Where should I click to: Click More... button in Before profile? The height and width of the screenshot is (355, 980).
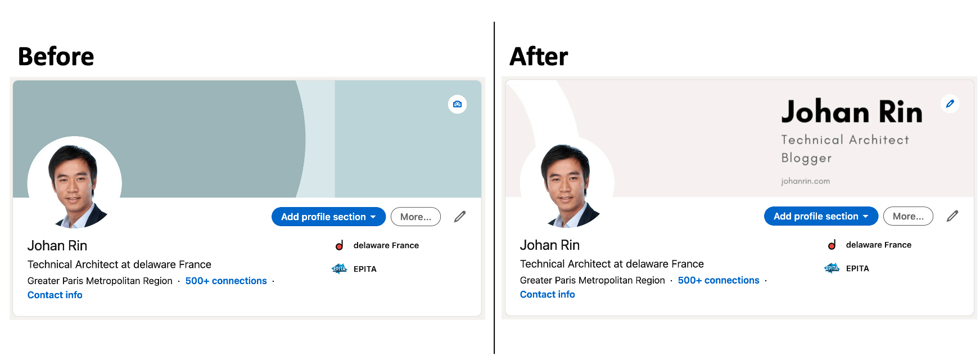pyautogui.click(x=416, y=217)
